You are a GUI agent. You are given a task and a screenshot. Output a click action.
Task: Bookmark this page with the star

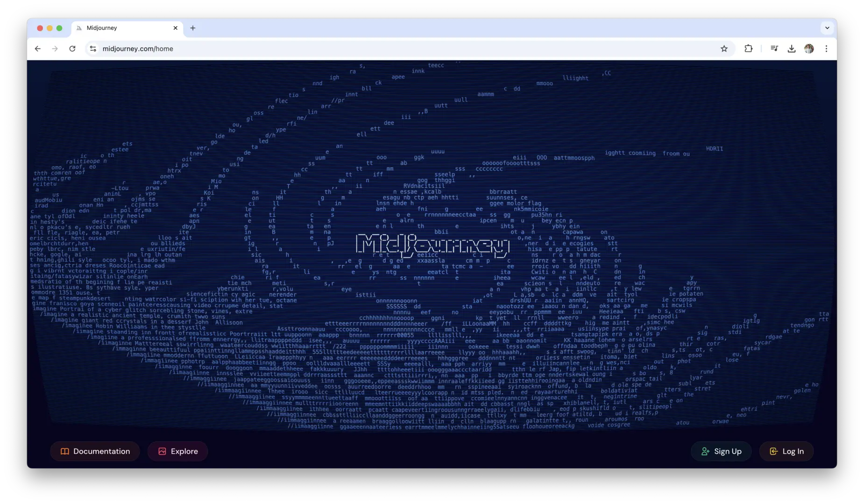pos(724,49)
